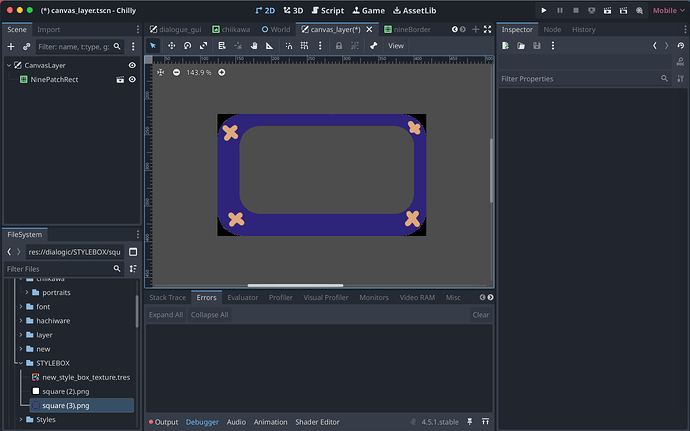Toggle the lock selected node icon in the toolbar
Image resolution: width=690 pixels, height=431 pixels.
coord(339,46)
